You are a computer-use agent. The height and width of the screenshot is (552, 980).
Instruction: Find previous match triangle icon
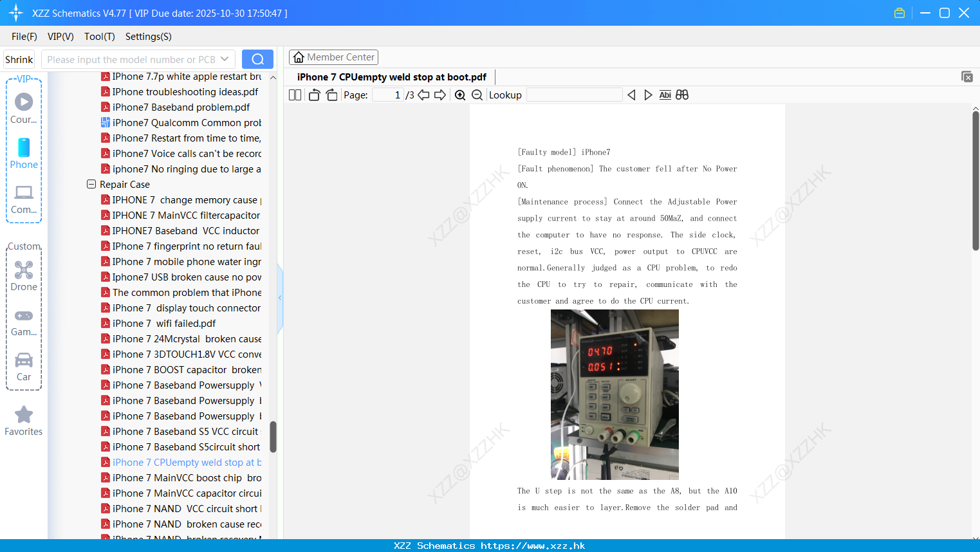pos(631,95)
